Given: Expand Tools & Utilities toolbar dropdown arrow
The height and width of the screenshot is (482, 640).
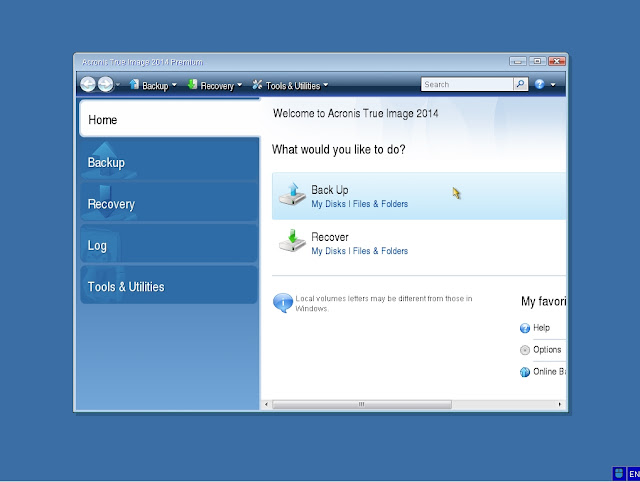Looking at the screenshot, I should [326, 85].
